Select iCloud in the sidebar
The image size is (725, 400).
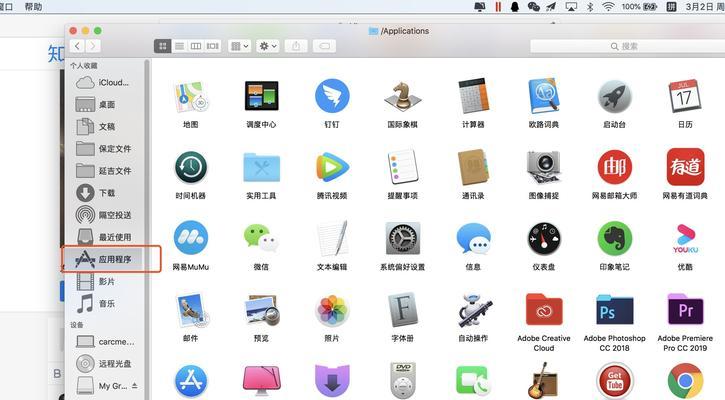[105, 83]
